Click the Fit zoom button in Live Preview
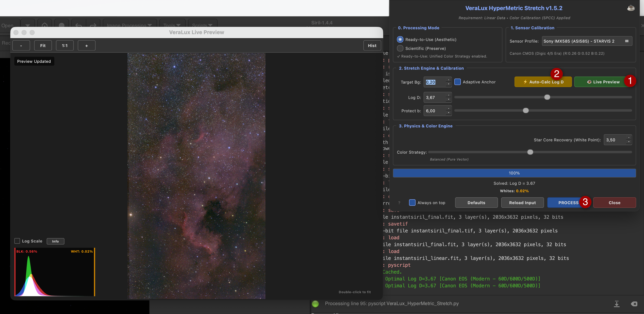The height and width of the screenshot is (314, 644). [43, 45]
